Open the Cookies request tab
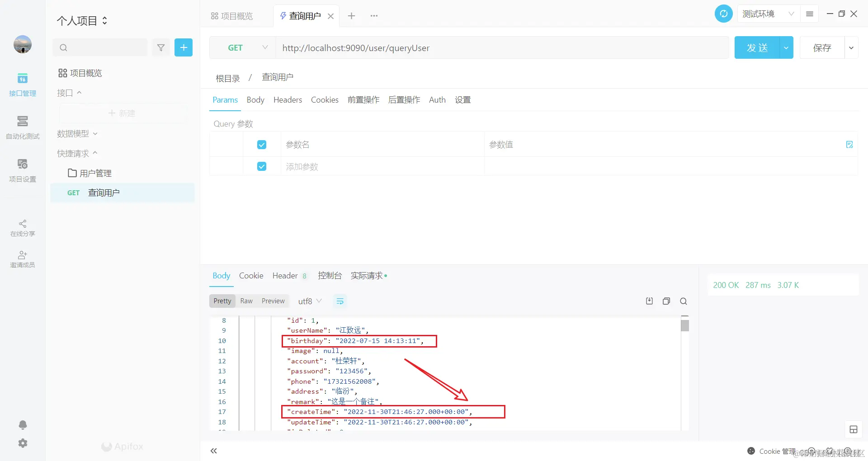Viewport: 868px width, 461px height. [x=325, y=100]
